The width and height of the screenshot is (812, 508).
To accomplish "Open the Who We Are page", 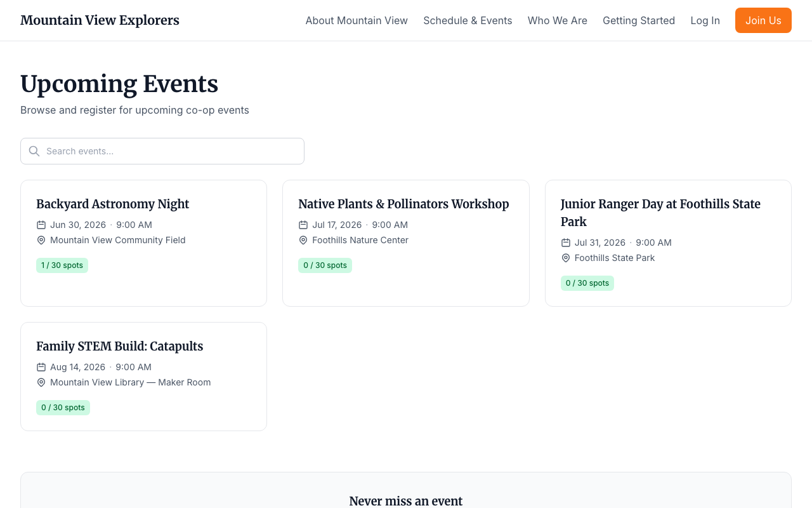I will pyautogui.click(x=558, y=20).
